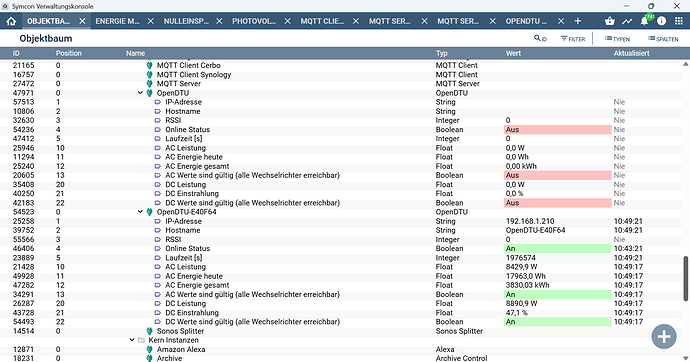
Task: Click variable icon for ID 23889 Laufzeit
Action: pos(158,258)
